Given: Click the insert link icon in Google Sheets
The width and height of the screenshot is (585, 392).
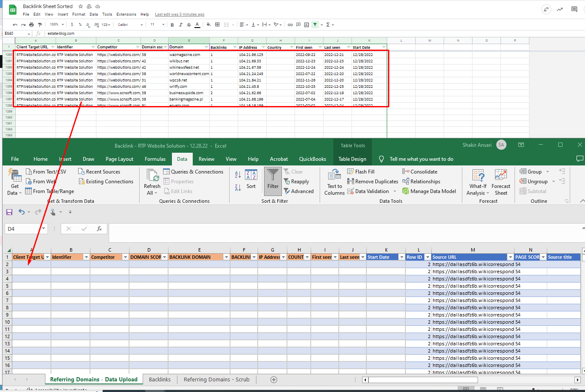Looking at the screenshot, I should click(x=290, y=25).
